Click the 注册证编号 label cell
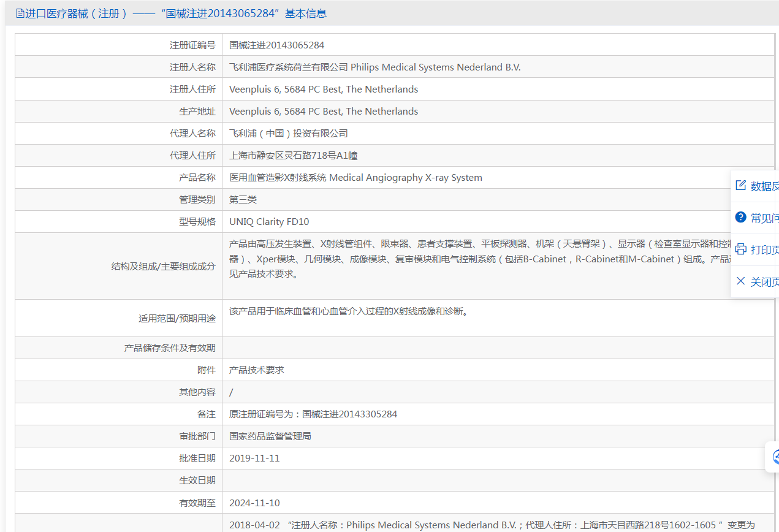Screen dimensions: 779x532 [x=119, y=45]
